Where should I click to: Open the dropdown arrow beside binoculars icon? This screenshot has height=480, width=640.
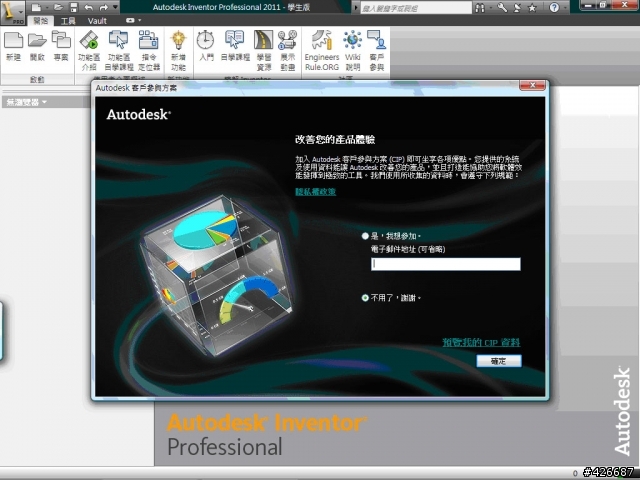[491, 7]
